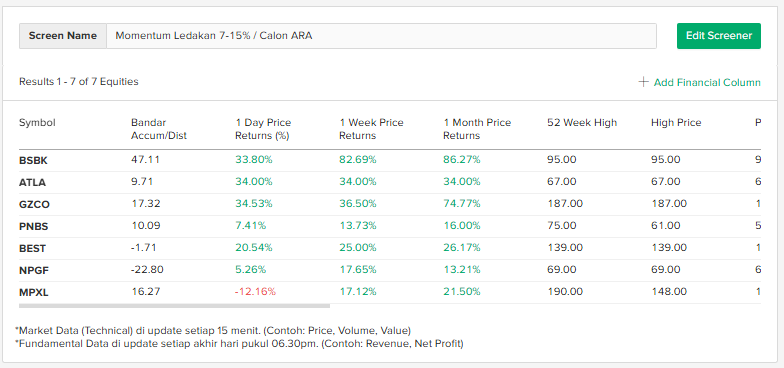Open the PNBS stock symbol

tap(34, 226)
